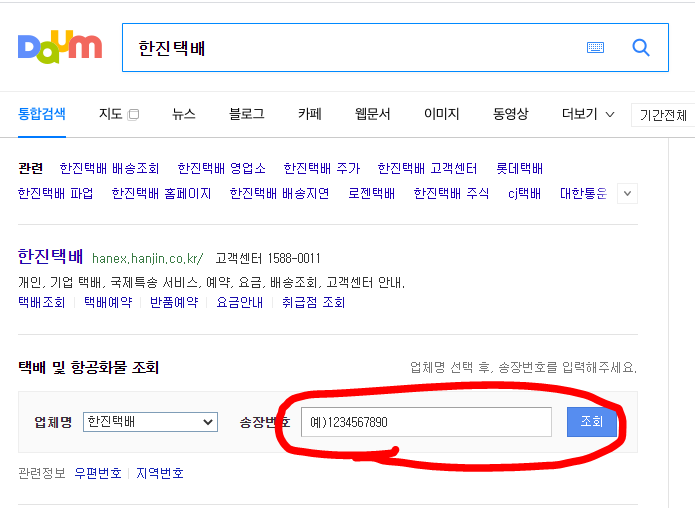The width and height of the screenshot is (695, 508).
Task: Open the 취급점 조회 sublink
Action: pyautogui.click(x=313, y=302)
